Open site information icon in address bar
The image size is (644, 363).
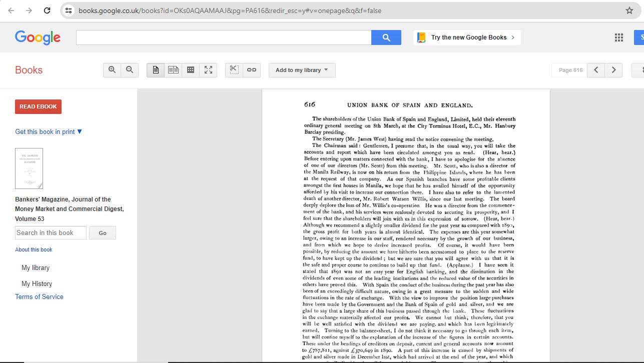69,10
